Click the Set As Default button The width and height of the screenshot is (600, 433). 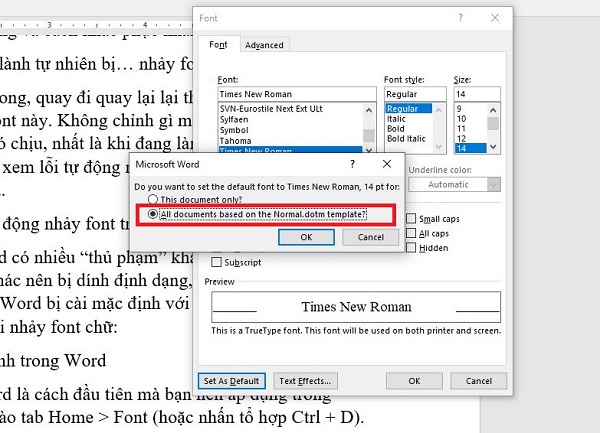232,381
